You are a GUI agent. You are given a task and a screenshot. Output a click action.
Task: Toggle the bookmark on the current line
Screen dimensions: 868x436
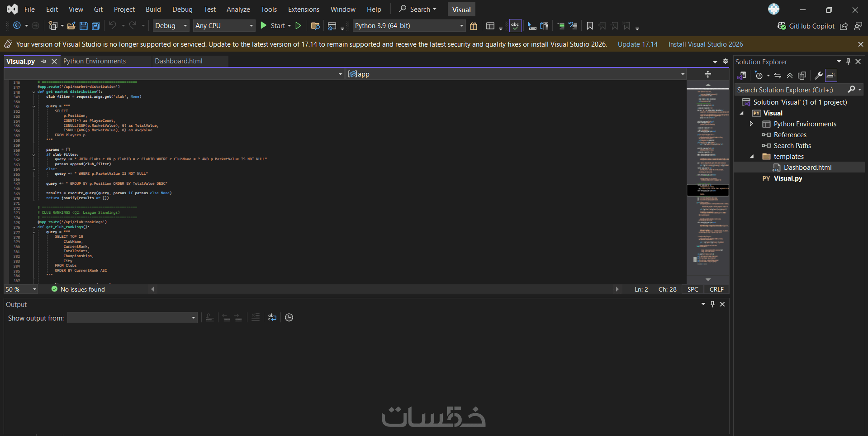point(590,26)
